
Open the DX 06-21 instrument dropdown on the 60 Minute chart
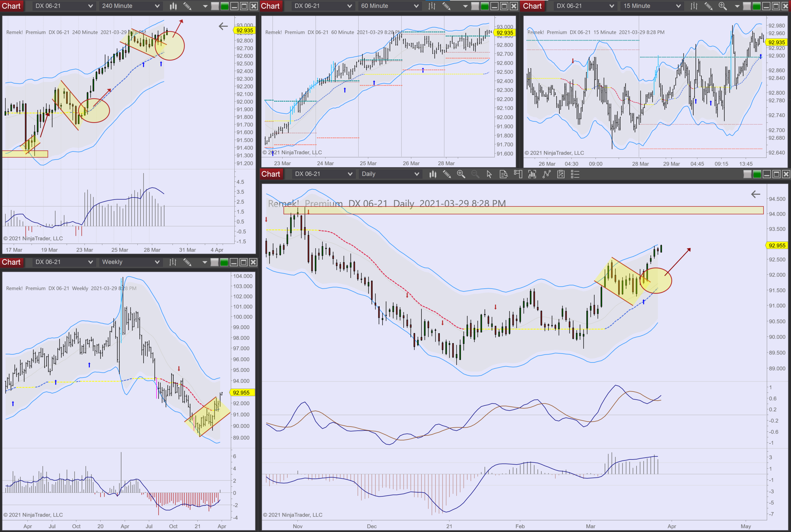point(350,6)
